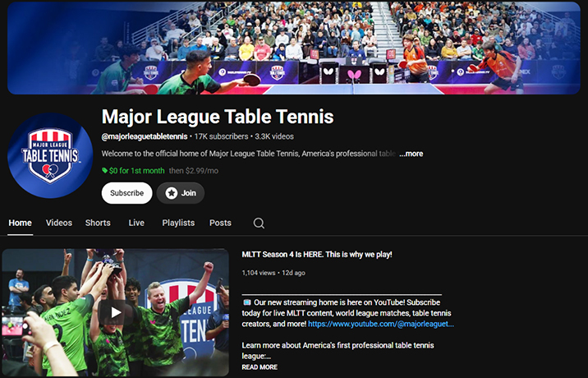588x378 pixels.
Task: Expand video description via READ MORE
Action: coord(260,367)
